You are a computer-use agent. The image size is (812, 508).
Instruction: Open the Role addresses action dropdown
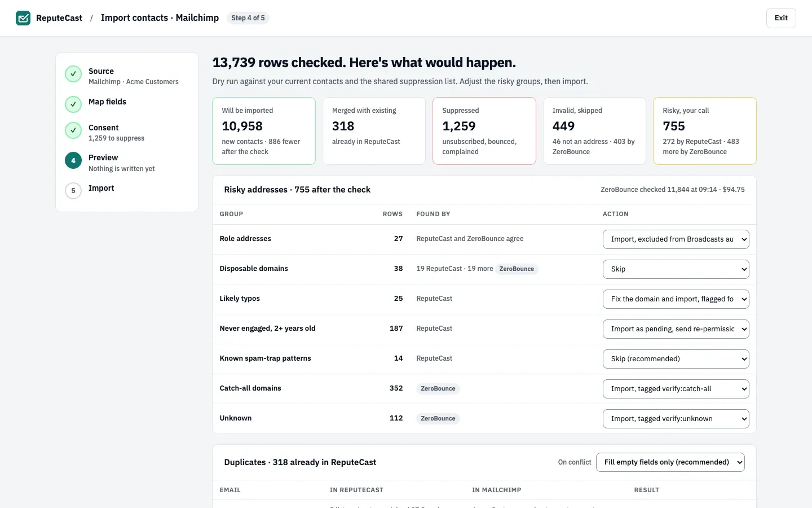[x=676, y=239]
